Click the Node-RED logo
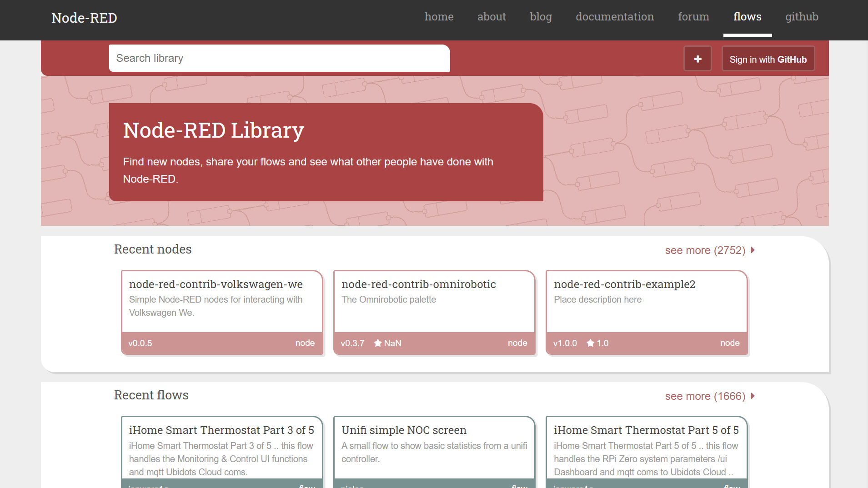Viewport: 868px width, 488px height. [84, 18]
